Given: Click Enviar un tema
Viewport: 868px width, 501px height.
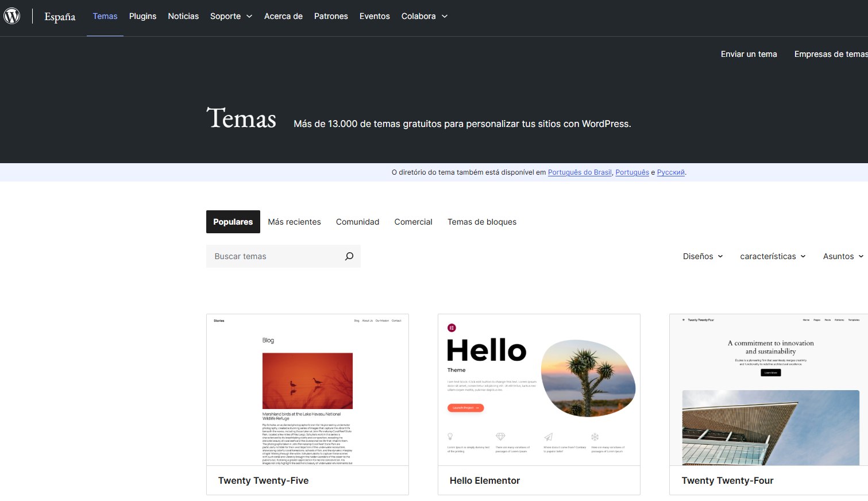Looking at the screenshot, I should click(x=749, y=53).
